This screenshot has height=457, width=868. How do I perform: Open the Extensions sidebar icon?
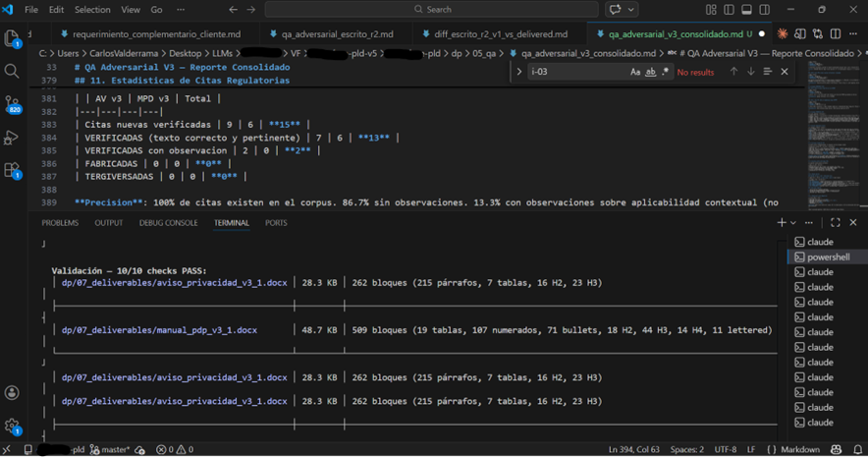[12, 170]
